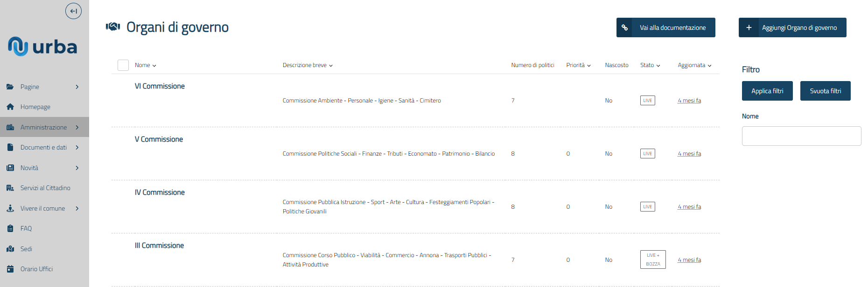Click the urba logo
Viewport: 868px width, 287px height.
[x=42, y=47]
